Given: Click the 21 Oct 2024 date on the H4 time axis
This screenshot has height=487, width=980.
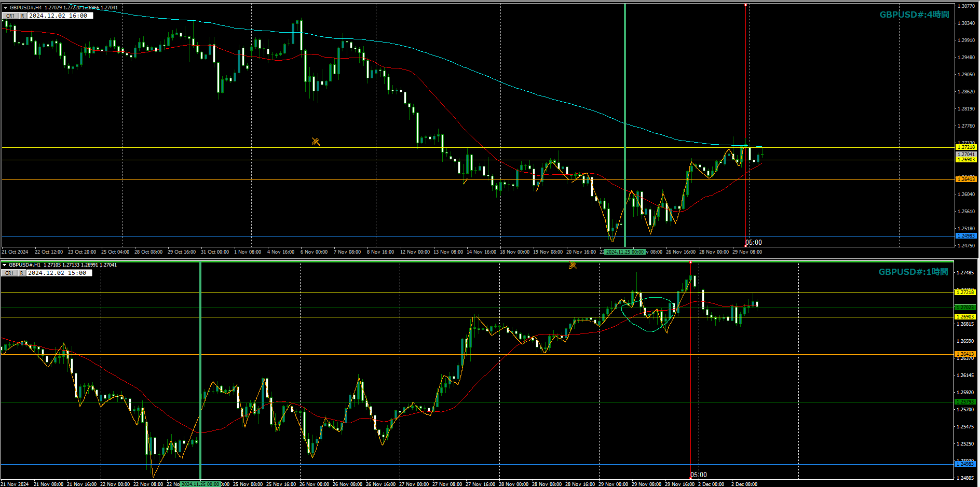Looking at the screenshot, I should pyautogui.click(x=15, y=252).
